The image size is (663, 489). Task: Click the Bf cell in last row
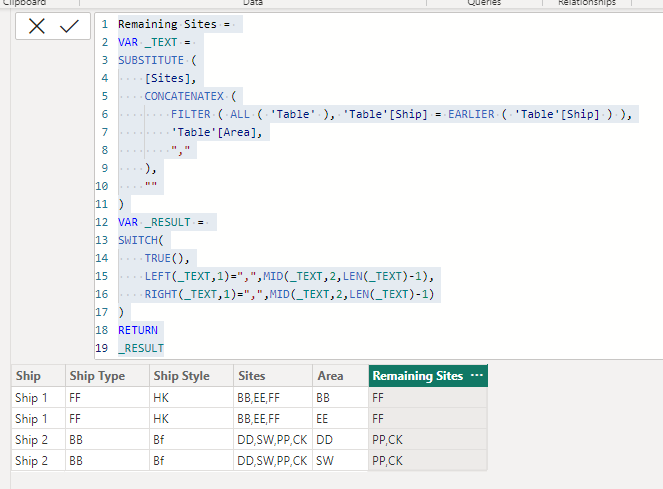pos(191,461)
